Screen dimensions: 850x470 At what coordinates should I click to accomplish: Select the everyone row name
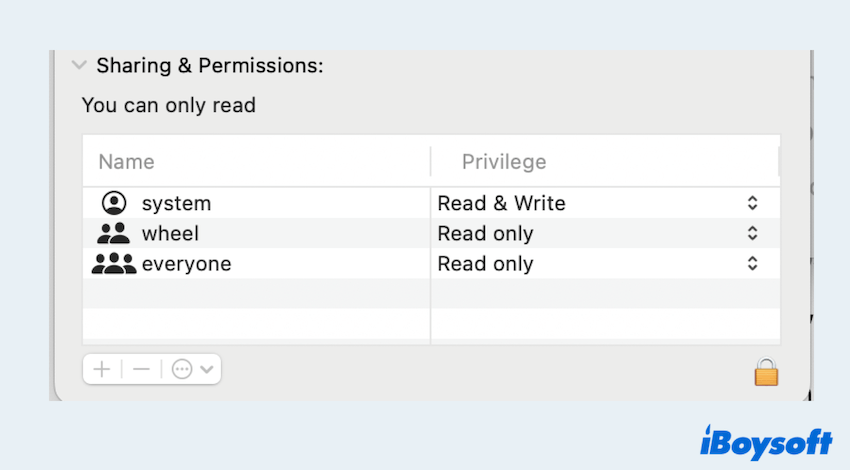tap(186, 264)
